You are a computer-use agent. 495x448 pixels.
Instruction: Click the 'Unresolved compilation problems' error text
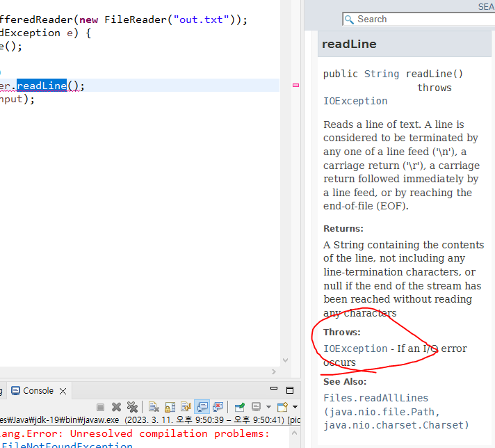coord(170,434)
